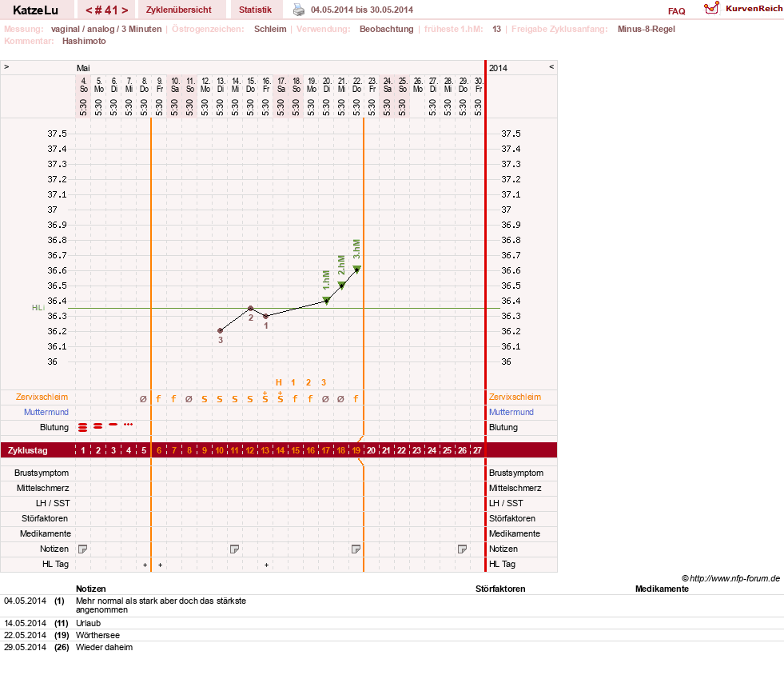784x679 pixels.
Task: Click the KurvenReich link
Action: coord(754,9)
